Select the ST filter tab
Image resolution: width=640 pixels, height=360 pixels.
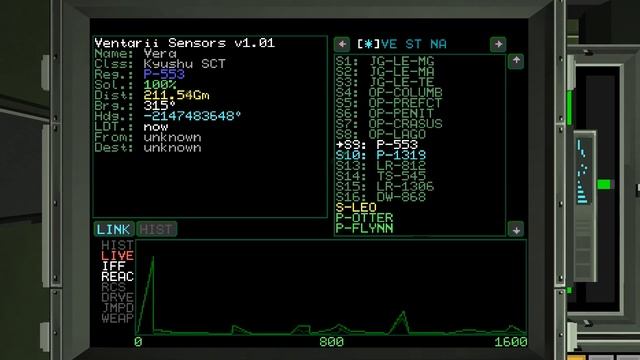click(x=413, y=44)
